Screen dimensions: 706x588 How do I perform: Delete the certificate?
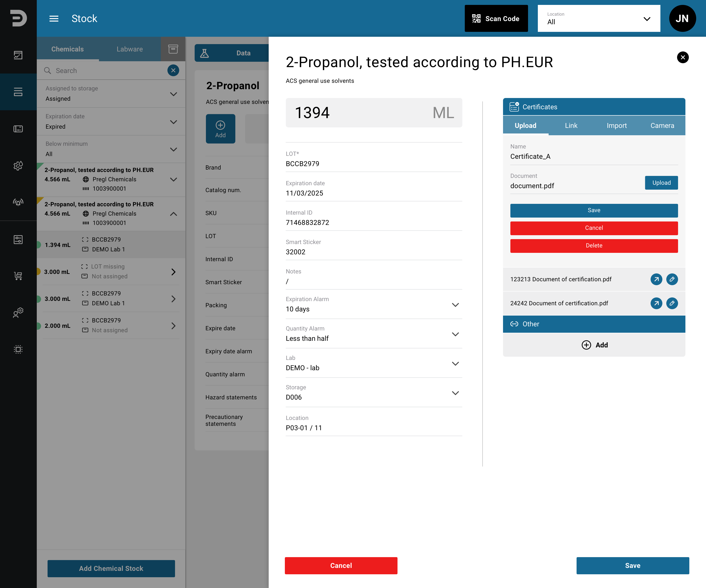pos(594,246)
